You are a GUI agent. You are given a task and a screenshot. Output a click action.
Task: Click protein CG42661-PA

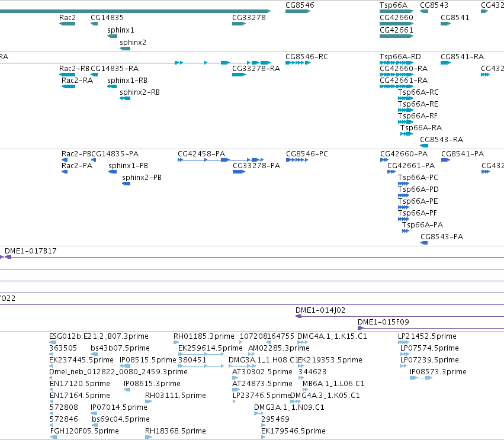391,172
